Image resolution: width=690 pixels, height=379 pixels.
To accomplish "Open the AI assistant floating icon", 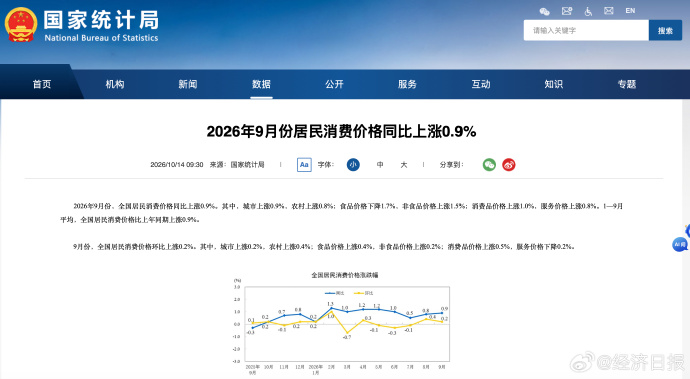I will point(680,244).
